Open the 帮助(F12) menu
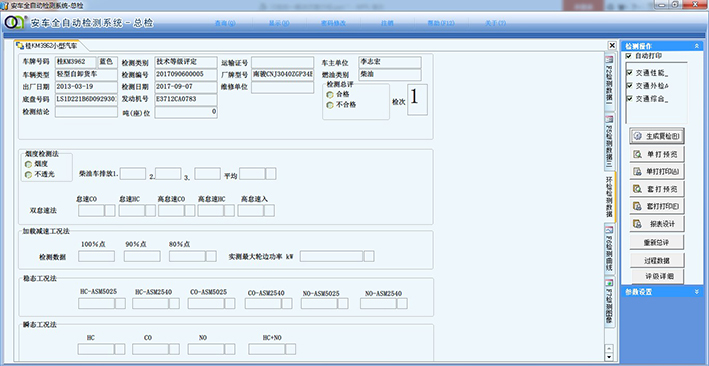The image size is (709, 366). click(x=440, y=23)
